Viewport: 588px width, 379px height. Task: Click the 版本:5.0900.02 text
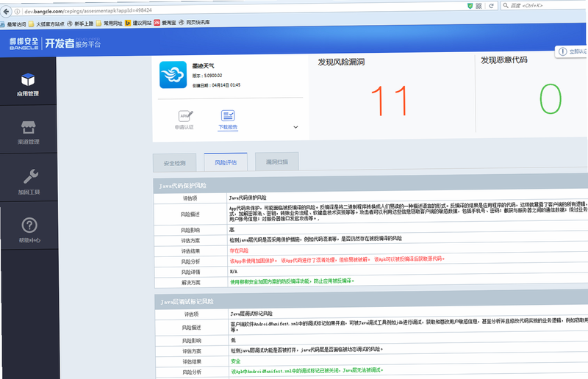coord(207,76)
